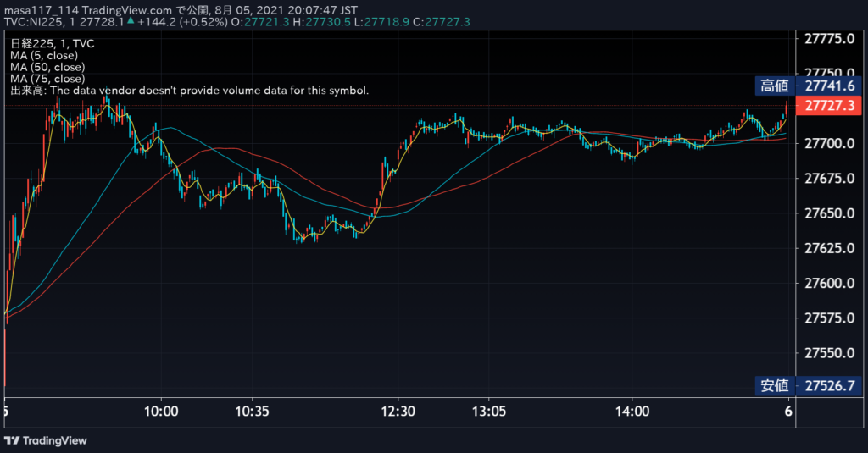Click the MA (75, close) legend entry

coord(47,79)
